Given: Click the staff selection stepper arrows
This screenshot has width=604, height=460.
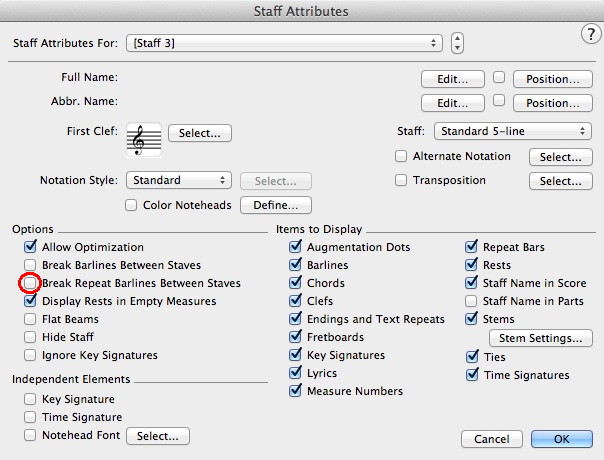Looking at the screenshot, I should (457, 44).
